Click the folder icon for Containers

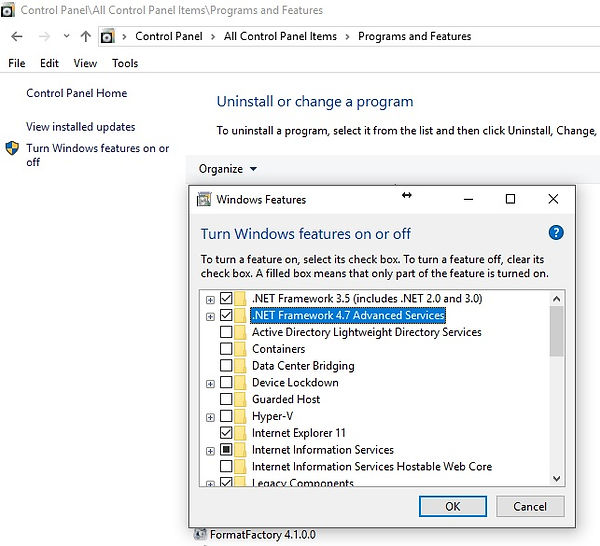tap(240, 349)
